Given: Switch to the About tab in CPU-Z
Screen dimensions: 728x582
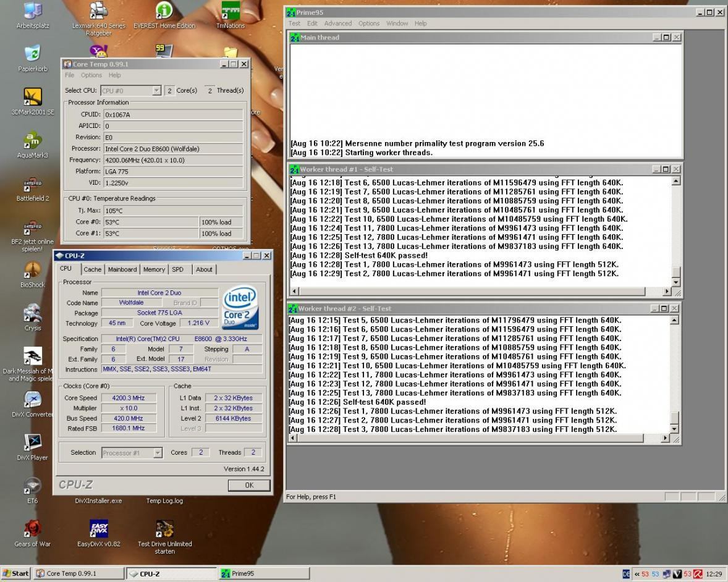Looking at the screenshot, I should pyautogui.click(x=204, y=269).
